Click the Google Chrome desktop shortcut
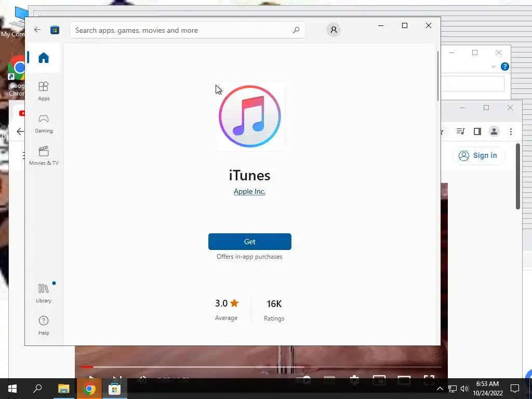532x399 pixels. [x=16, y=76]
